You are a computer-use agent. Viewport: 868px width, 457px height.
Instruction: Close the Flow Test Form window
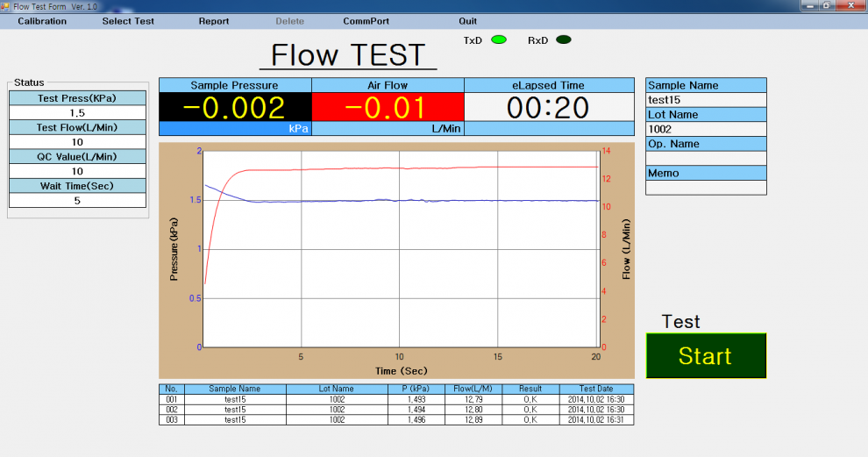click(x=850, y=5)
